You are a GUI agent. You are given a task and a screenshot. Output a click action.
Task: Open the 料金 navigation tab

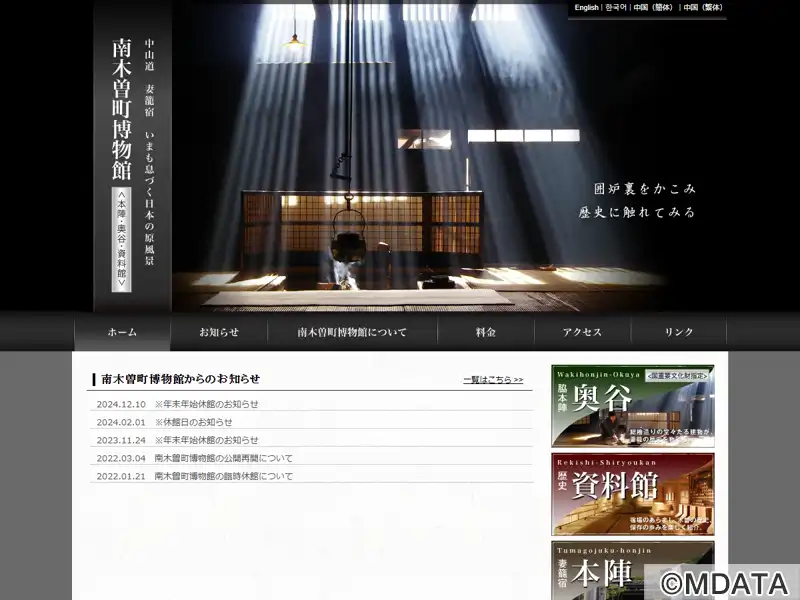486,332
